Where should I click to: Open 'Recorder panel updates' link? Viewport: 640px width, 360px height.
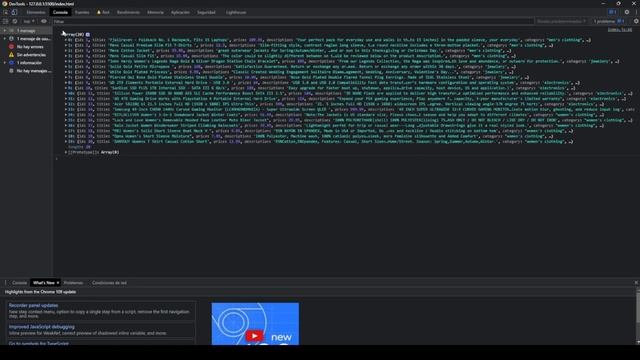coord(33,305)
